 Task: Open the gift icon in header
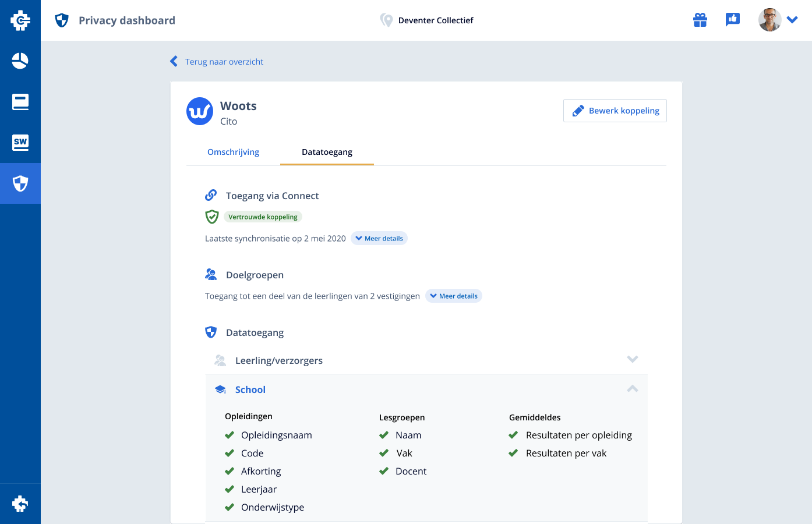click(x=700, y=20)
